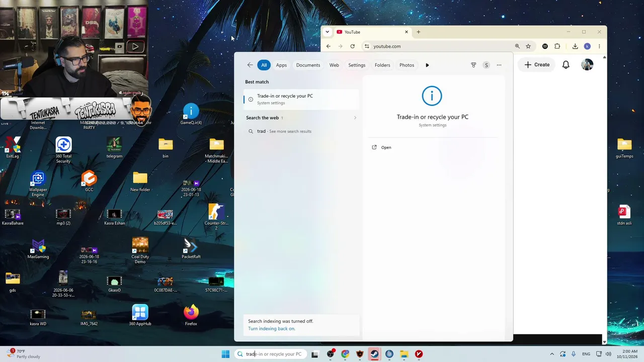
Task: Click the microphone icon in system tray
Action: coord(574,354)
